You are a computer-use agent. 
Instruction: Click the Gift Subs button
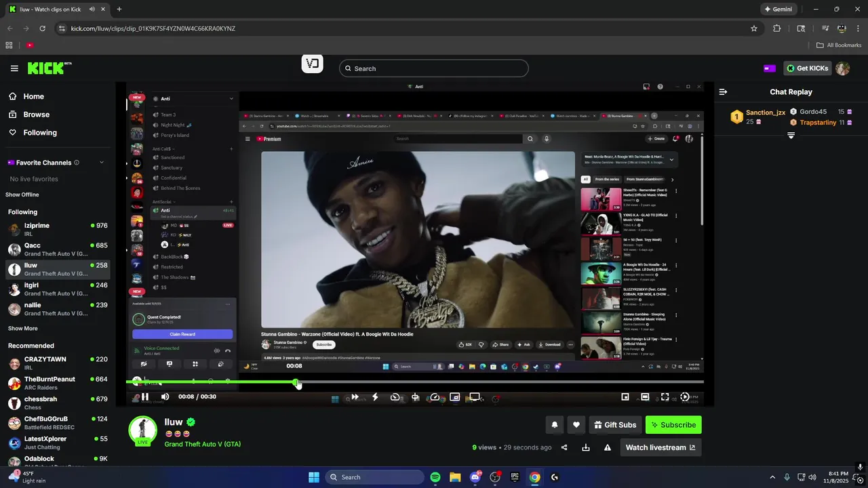click(x=615, y=425)
